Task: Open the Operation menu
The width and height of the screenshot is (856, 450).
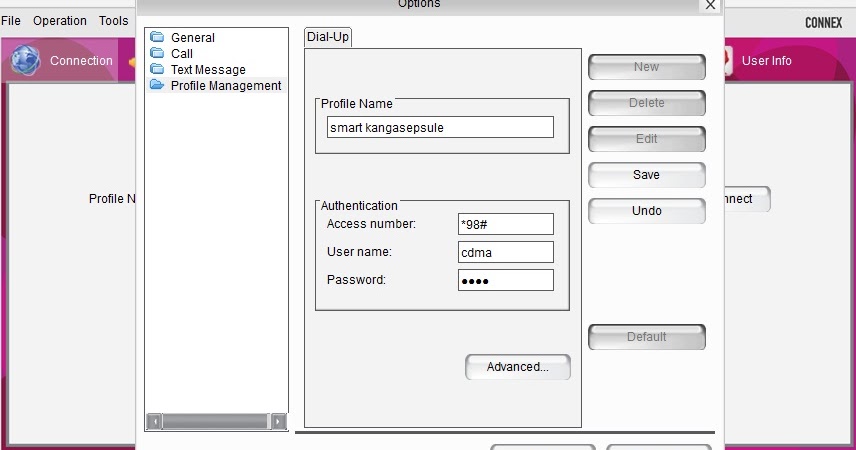Action: (60, 21)
